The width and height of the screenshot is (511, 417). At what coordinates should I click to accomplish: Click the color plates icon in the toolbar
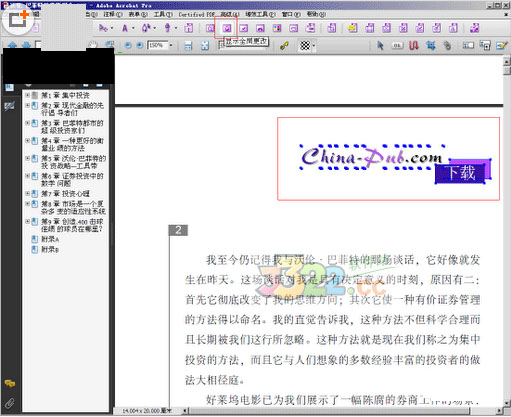point(277,28)
